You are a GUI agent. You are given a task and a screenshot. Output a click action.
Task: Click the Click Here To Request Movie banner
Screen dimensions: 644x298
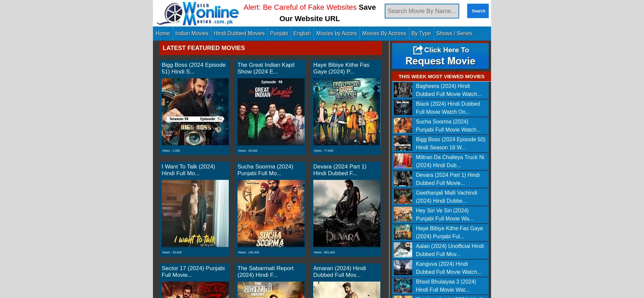(x=440, y=56)
